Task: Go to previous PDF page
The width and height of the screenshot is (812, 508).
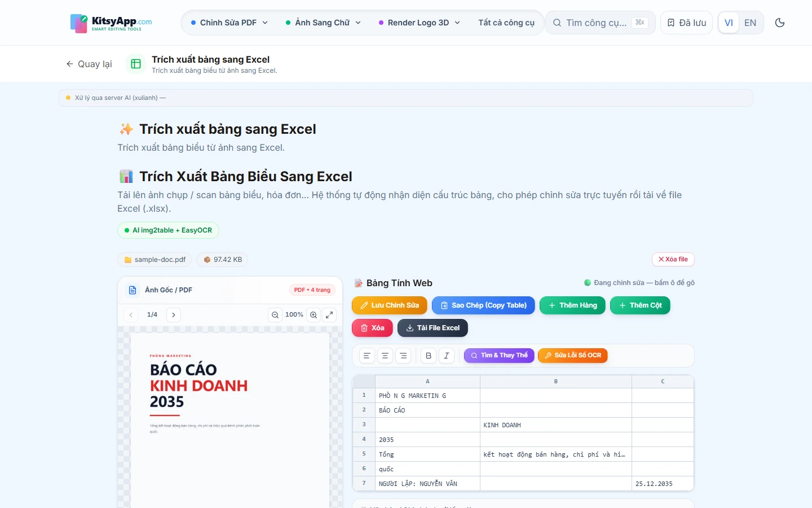Action: (131, 315)
